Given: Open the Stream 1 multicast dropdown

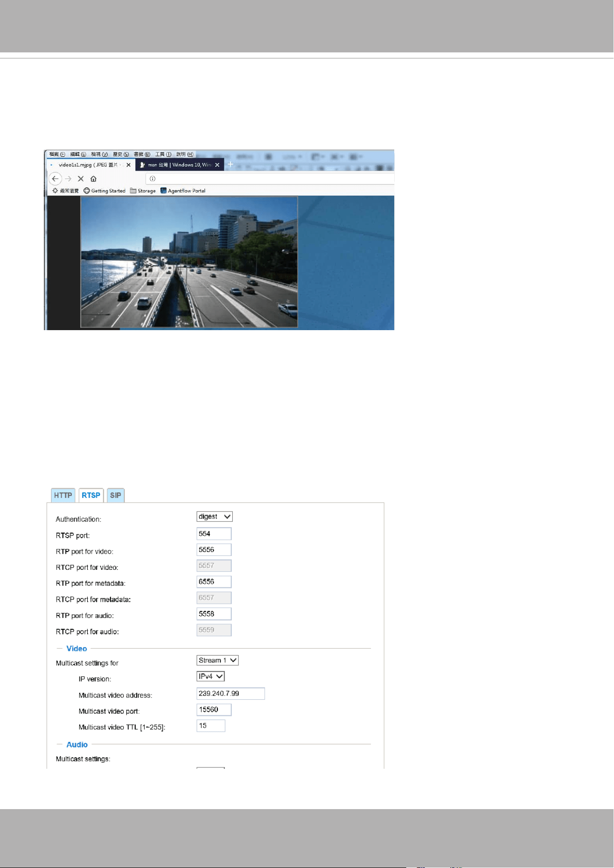Looking at the screenshot, I should click(x=217, y=660).
